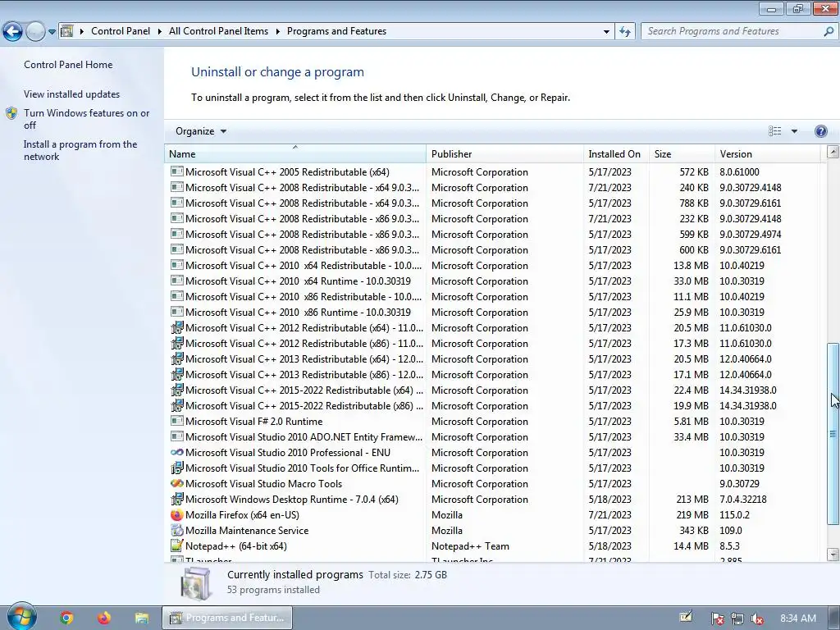The height and width of the screenshot is (630, 840).
Task: Open the recent pages dropdown arrow
Action: (52, 32)
